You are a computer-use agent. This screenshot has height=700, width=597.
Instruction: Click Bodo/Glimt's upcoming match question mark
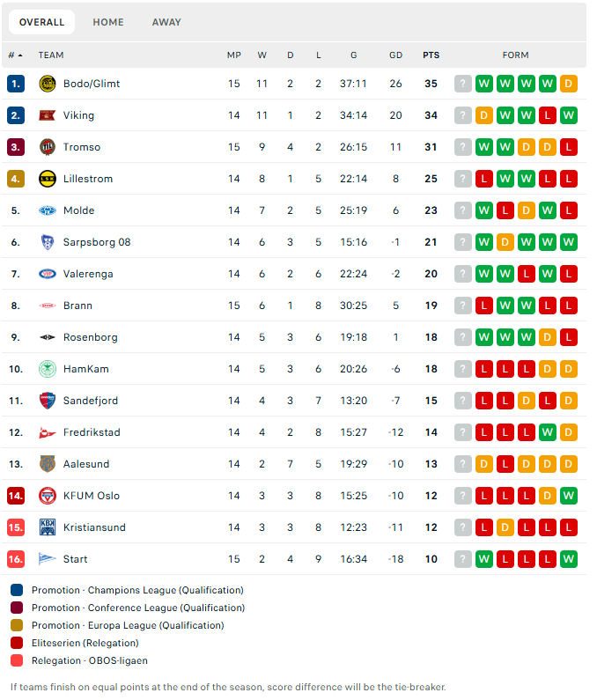click(x=463, y=84)
